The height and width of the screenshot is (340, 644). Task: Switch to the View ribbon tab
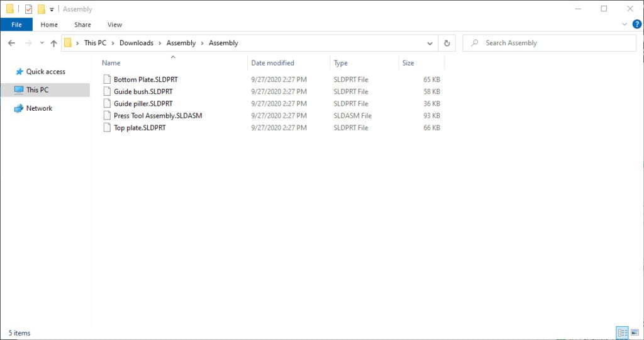pyautogui.click(x=114, y=25)
